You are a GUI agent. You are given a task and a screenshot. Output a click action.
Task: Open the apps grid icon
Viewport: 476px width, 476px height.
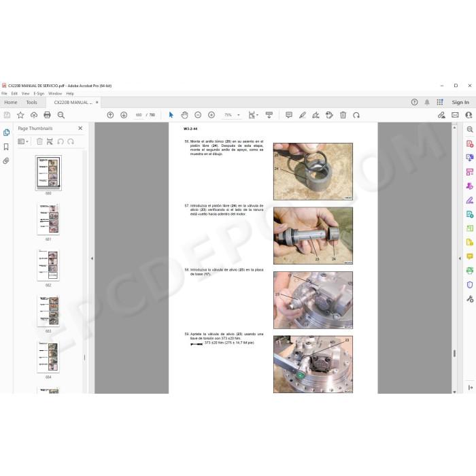click(440, 102)
